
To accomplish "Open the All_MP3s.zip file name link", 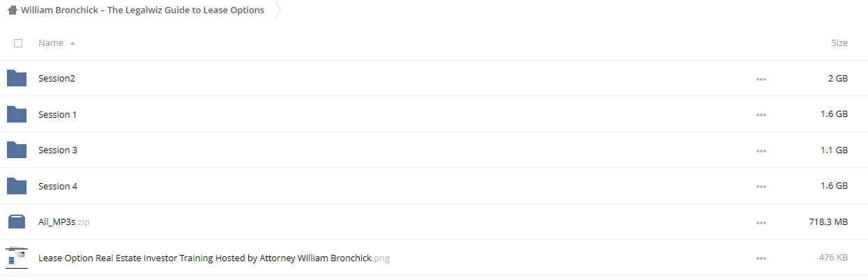I will click(x=64, y=222).
